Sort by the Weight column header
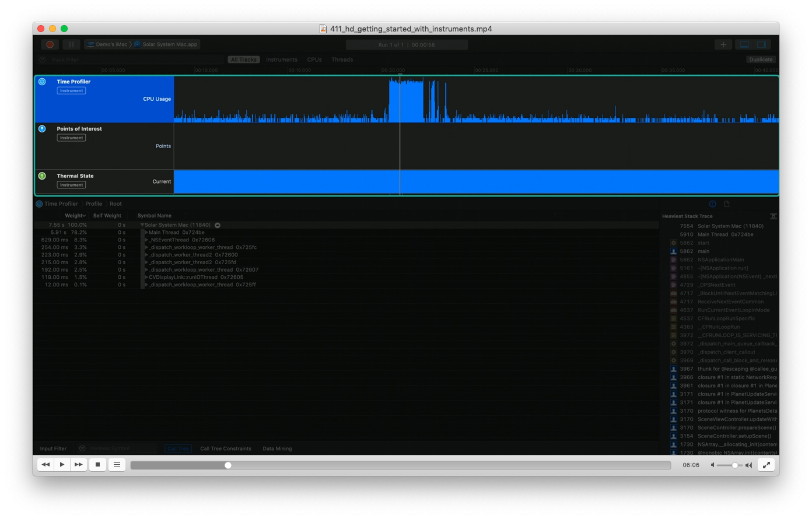 (x=75, y=216)
